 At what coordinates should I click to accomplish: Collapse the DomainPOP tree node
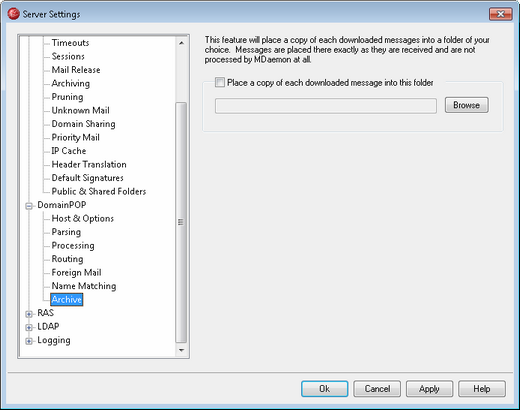coord(29,206)
